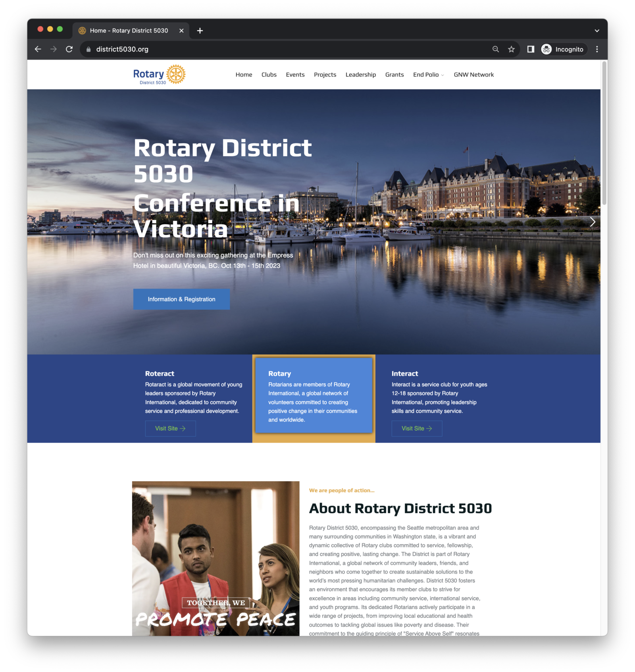
Task: Visit Site for Interact
Action: (x=417, y=429)
